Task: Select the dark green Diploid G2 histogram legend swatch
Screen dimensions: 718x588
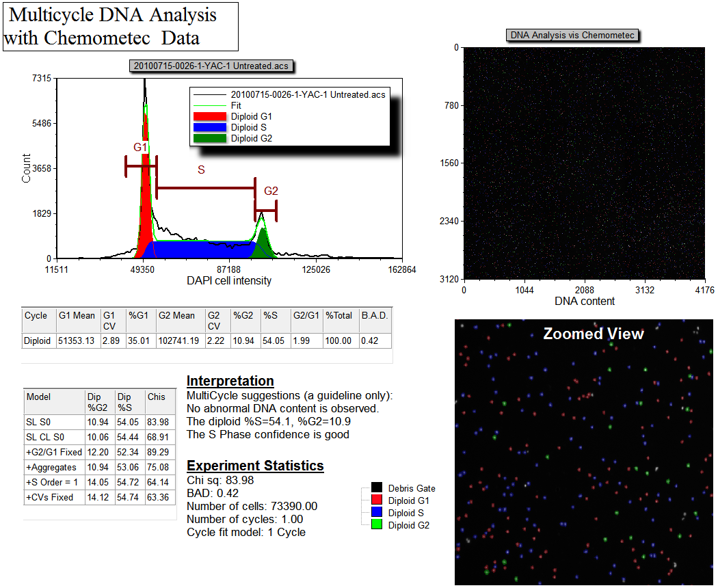Action: coord(210,139)
